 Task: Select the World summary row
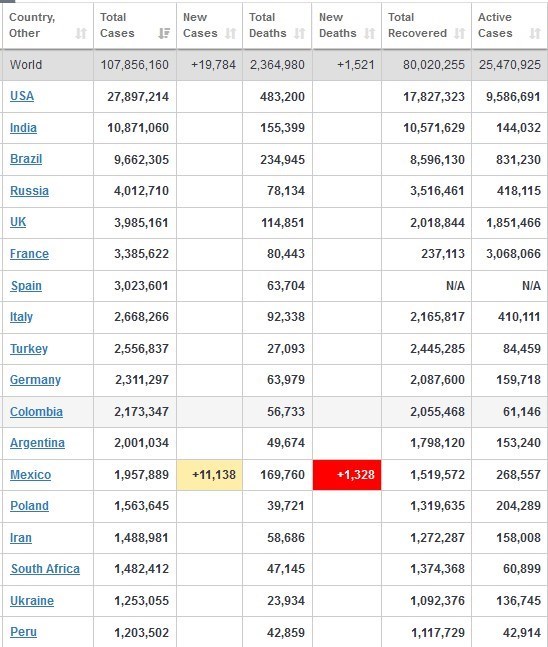click(274, 65)
